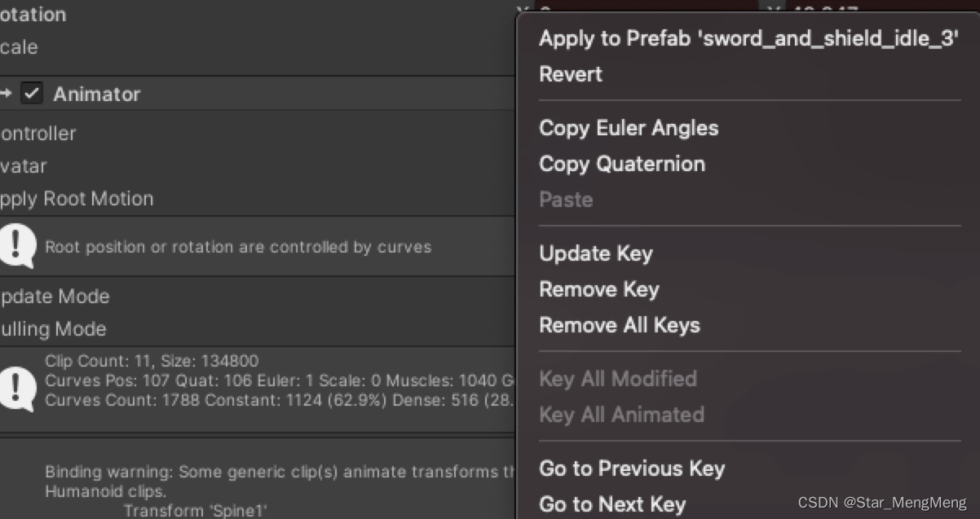
Task: Click the Animator component header title
Action: [x=97, y=94]
